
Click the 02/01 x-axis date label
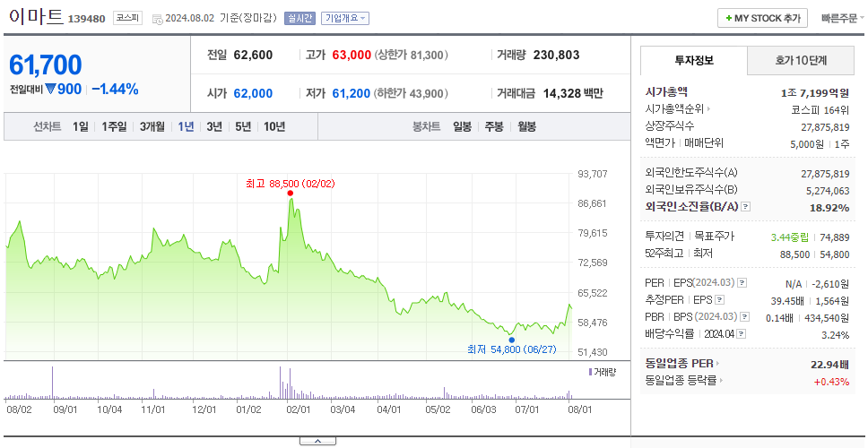click(x=298, y=409)
